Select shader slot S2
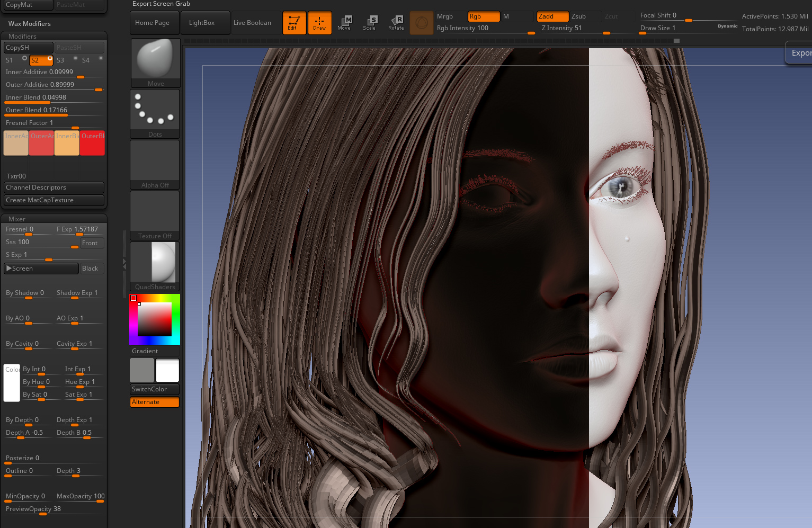The image size is (812, 528). pos(41,60)
